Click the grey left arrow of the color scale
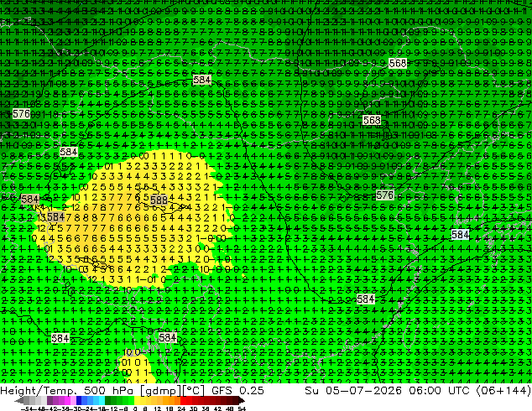The height and width of the screenshot is (411, 532). (x=19, y=401)
